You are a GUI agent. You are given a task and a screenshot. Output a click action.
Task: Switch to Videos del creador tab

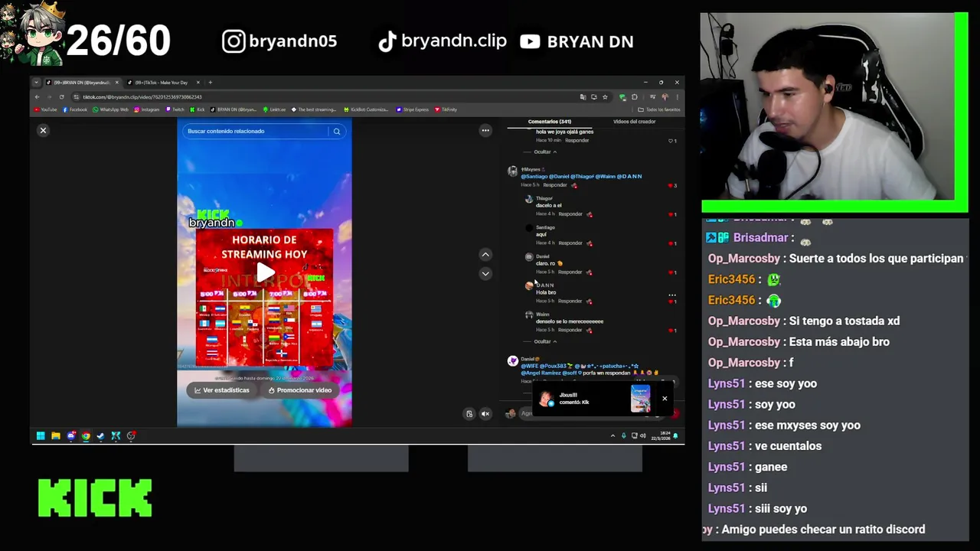[634, 122]
